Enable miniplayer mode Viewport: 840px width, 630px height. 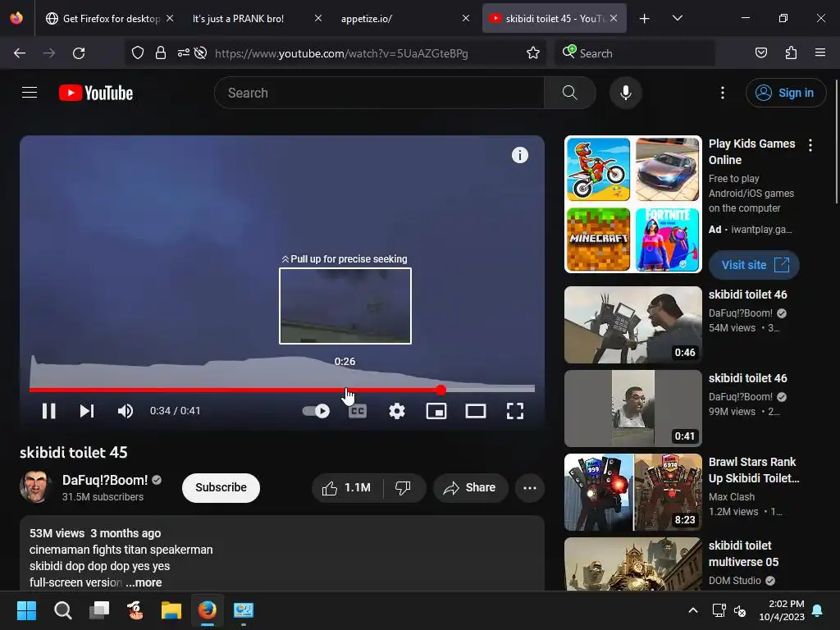pyautogui.click(x=436, y=411)
